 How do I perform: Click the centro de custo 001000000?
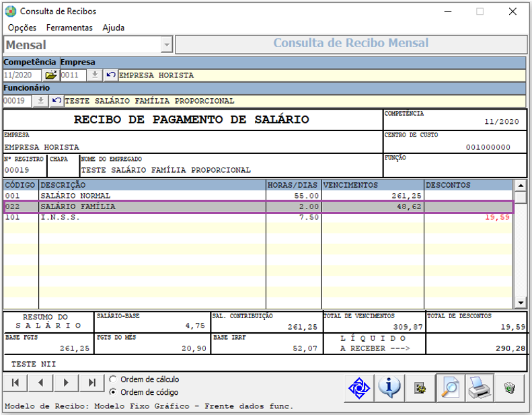click(x=488, y=147)
